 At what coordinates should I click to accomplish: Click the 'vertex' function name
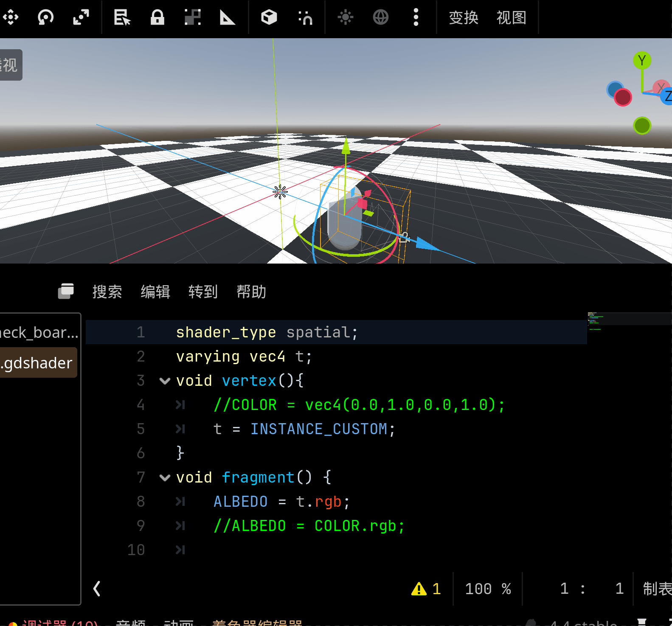[x=249, y=381]
